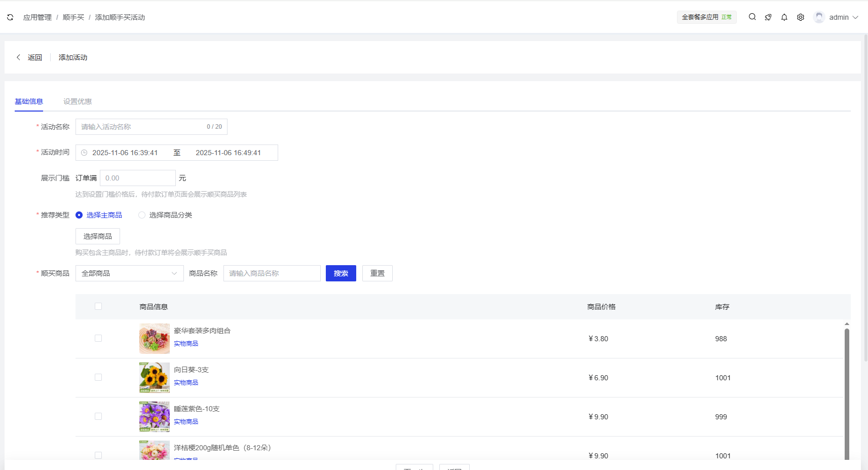Go to 顺手买 in breadcrumb

[73, 17]
